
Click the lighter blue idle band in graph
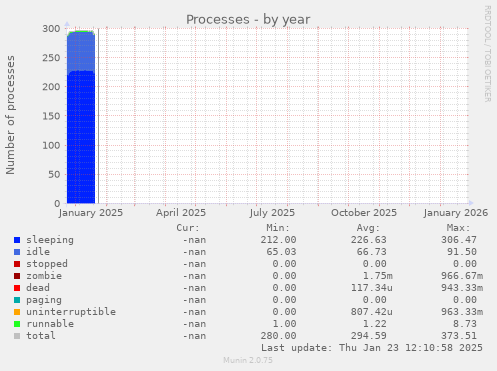pos(81,52)
